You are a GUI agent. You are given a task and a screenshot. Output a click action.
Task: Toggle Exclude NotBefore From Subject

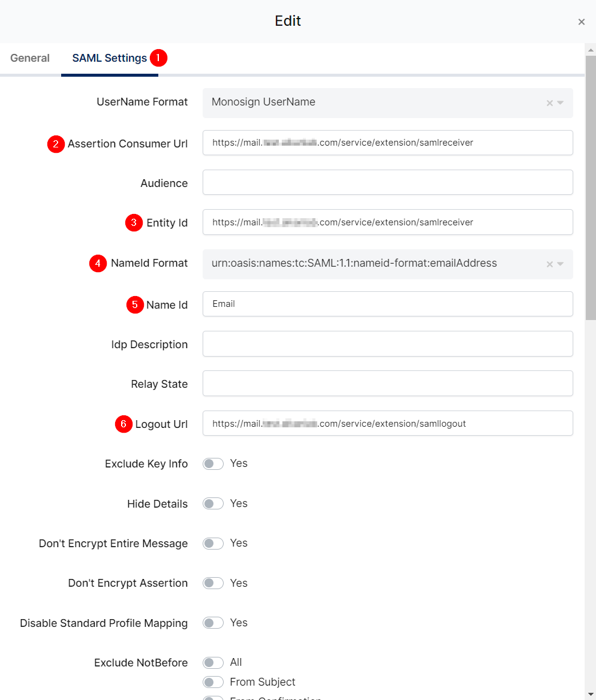click(213, 682)
